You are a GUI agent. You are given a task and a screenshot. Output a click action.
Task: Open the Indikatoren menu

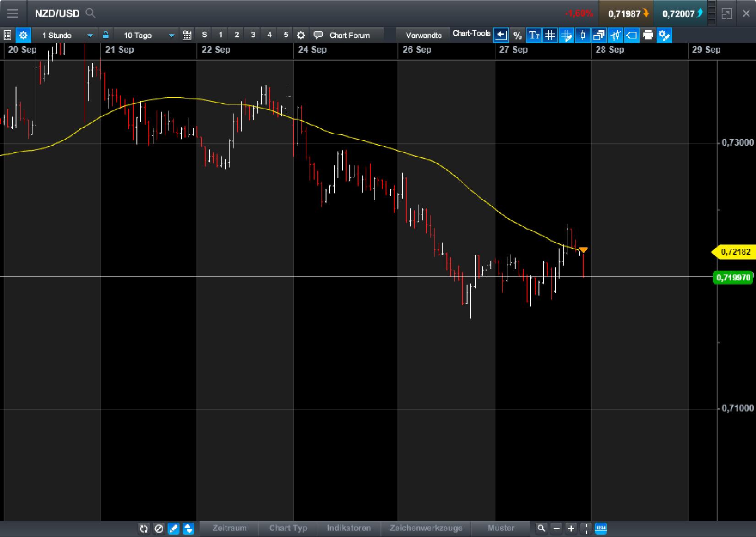[x=349, y=528]
